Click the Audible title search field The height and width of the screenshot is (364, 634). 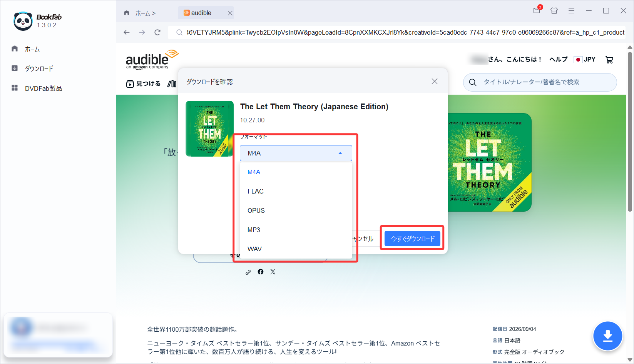tap(540, 82)
